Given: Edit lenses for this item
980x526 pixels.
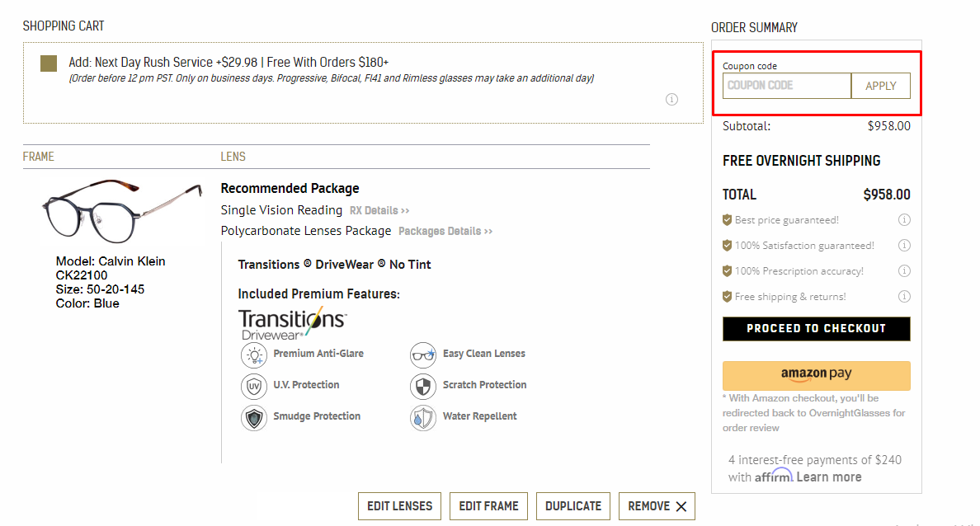Looking at the screenshot, I should [399, 506].
